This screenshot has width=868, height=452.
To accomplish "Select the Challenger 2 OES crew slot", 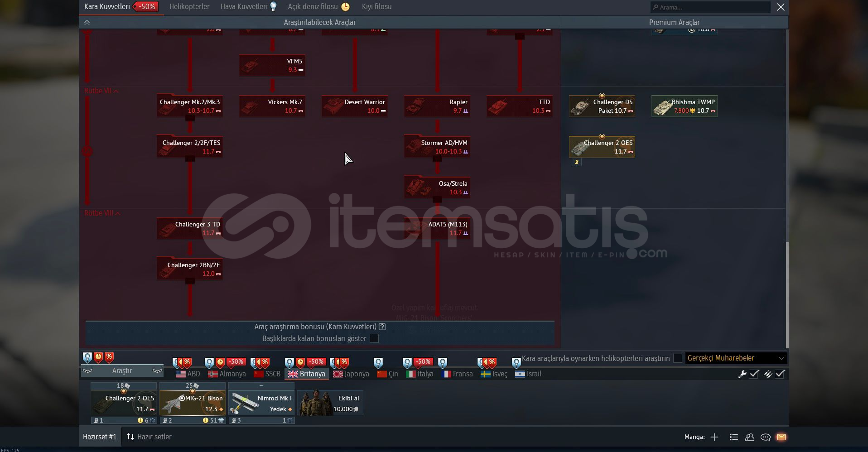I will pyautogui.click(x=124, y=403).
